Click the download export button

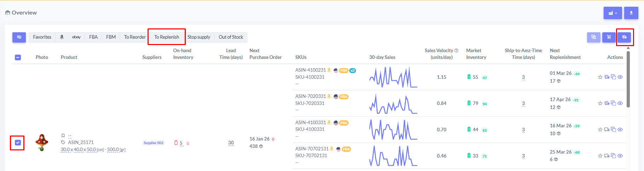[631, 13]
